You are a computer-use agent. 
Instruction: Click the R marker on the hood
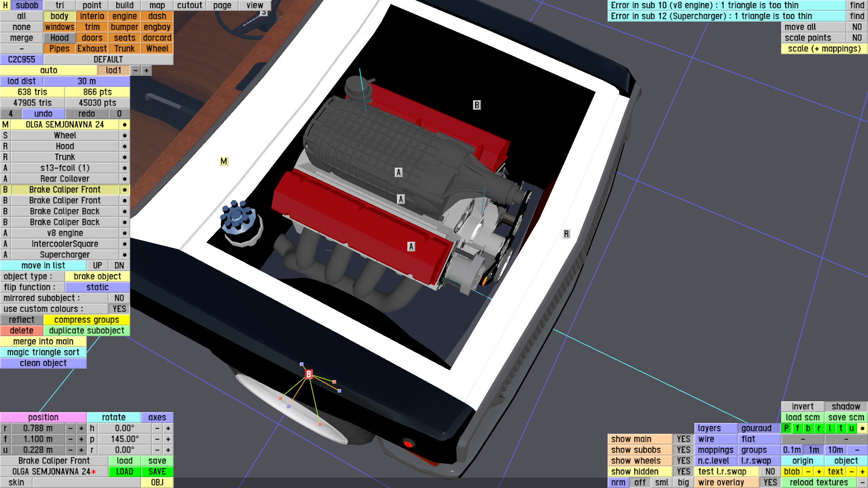pos(566,234)
